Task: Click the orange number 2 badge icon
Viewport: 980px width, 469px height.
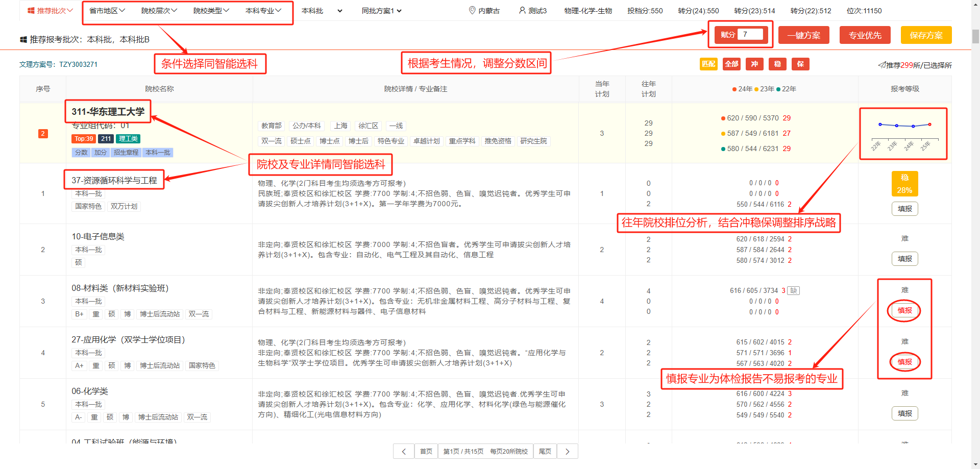Action: [x=43, y=134]
